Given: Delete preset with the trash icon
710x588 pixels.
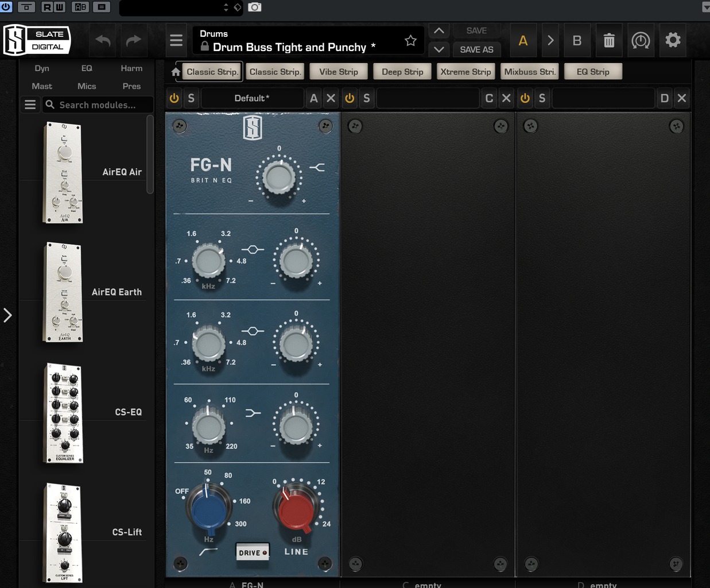Looking at the screenshot, I should [609, 40].
